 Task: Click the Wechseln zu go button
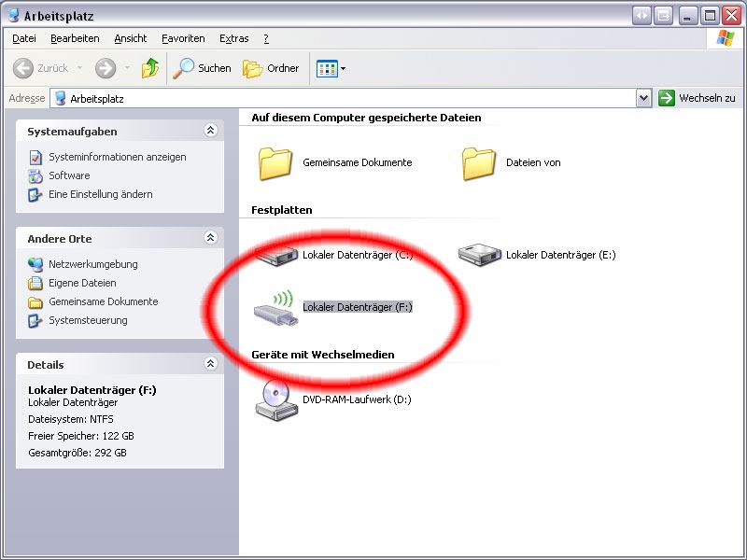click(697, 98)
